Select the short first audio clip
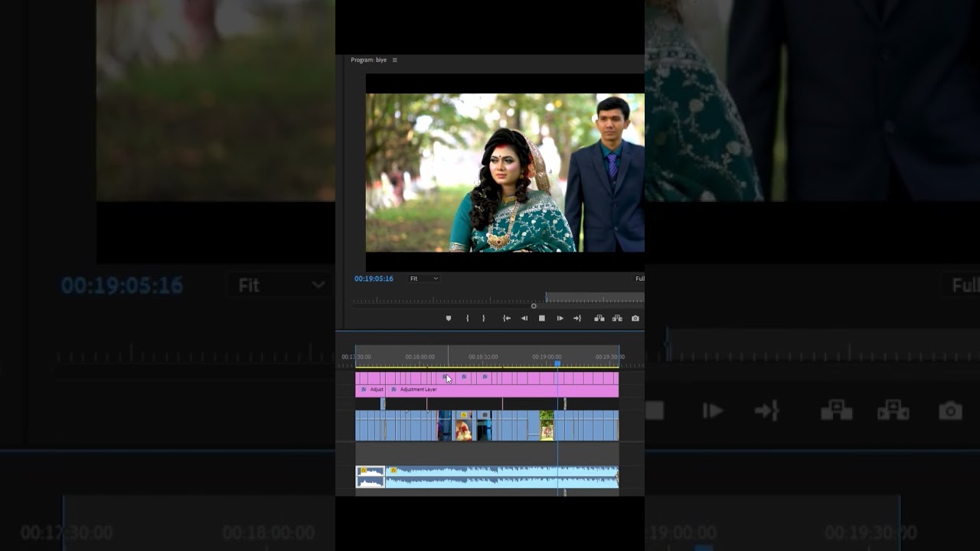 coord(371,477)
